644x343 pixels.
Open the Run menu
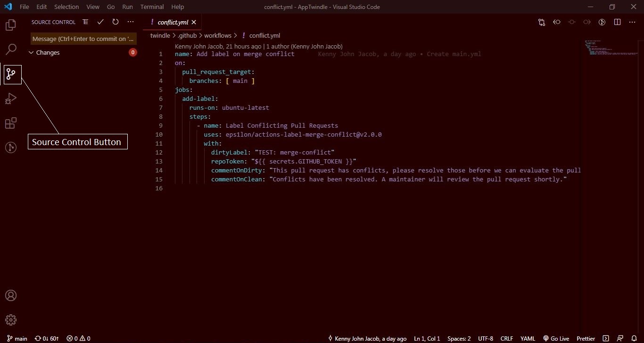pyautogui.click(x=127, y=7)
